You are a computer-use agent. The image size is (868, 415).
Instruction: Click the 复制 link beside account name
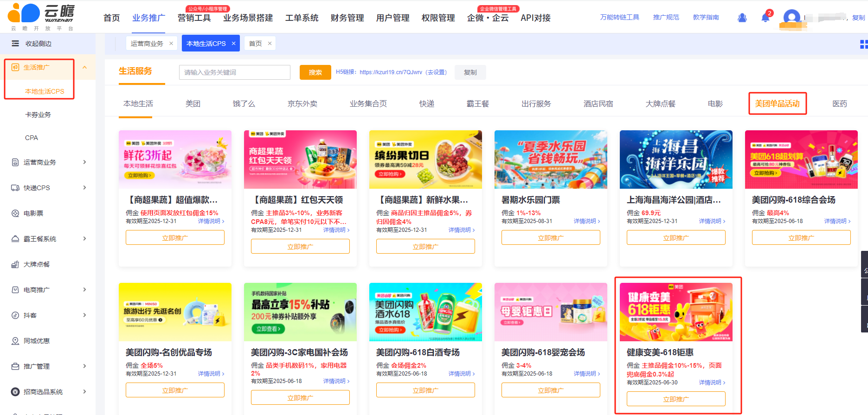(x=858, y=18)
